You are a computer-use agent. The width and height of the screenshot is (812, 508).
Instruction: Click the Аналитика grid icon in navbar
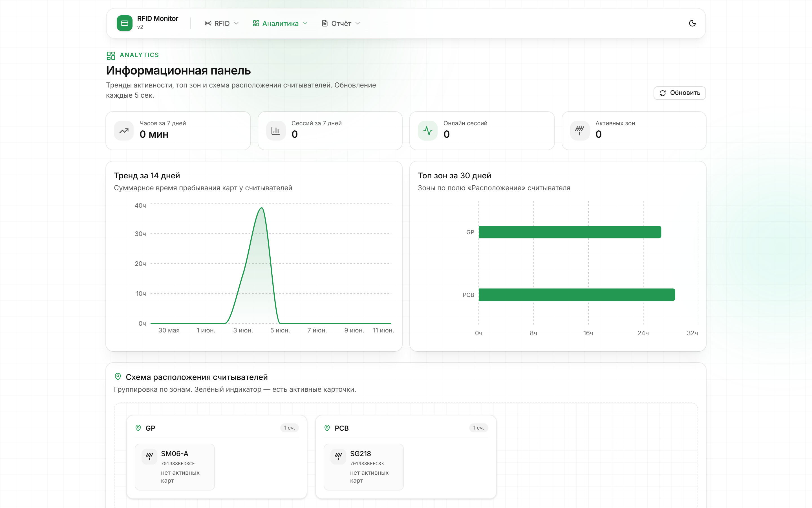(256, 23)
